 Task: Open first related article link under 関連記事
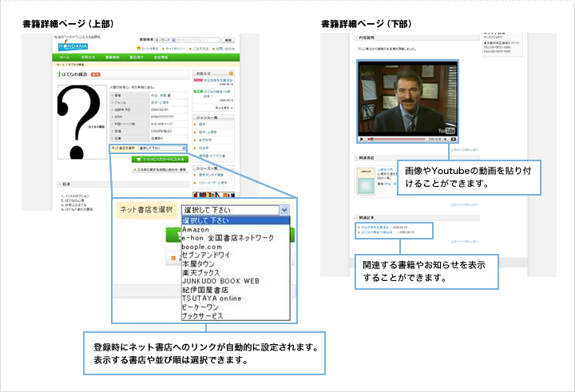point(375,228)
